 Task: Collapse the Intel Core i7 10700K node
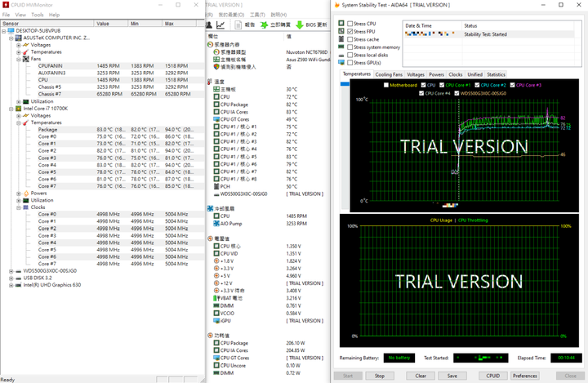(11, 109)
